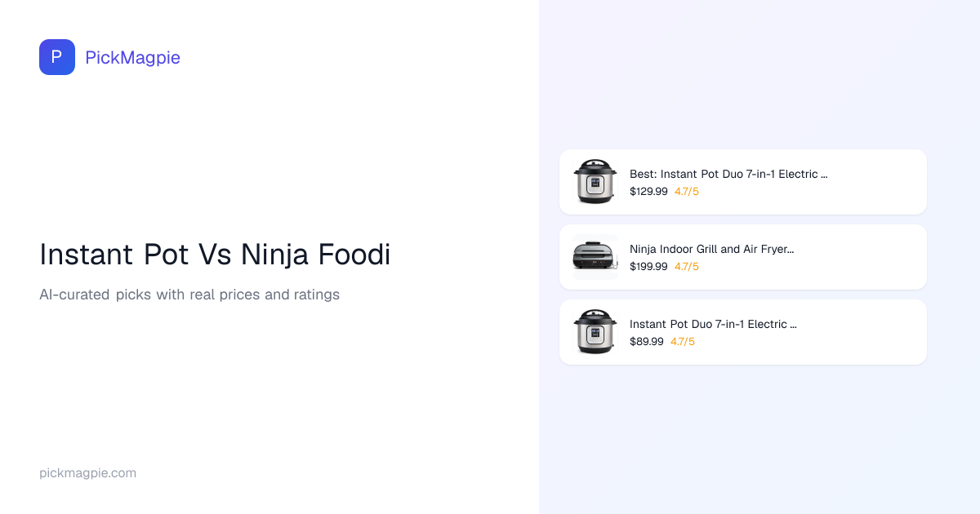Click the $129.99 price label
980x514 pixels.
(648, 192)
